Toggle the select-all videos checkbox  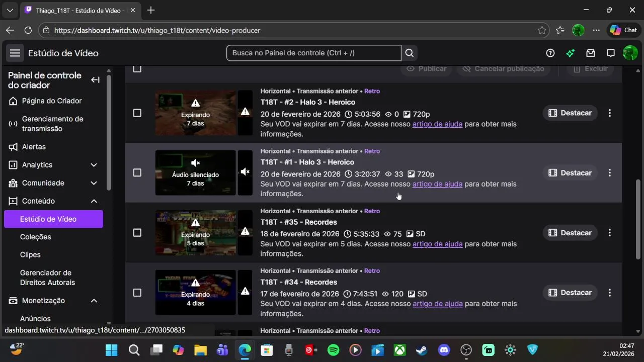[x=137, y=69]
